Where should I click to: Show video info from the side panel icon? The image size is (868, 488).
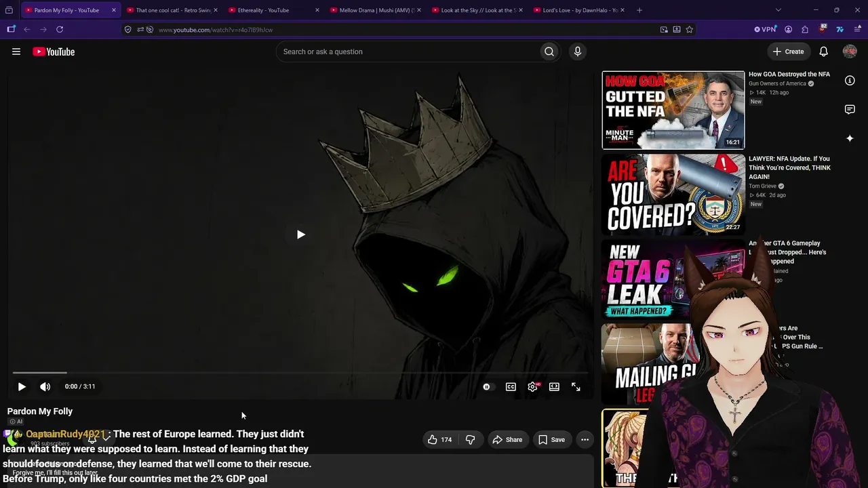[850, 80]
